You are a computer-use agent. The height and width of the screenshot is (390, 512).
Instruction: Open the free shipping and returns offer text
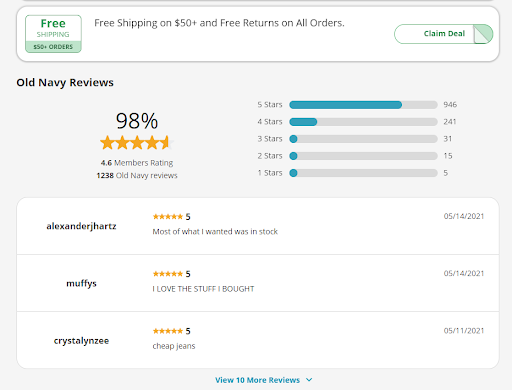(x=219, y=23)
